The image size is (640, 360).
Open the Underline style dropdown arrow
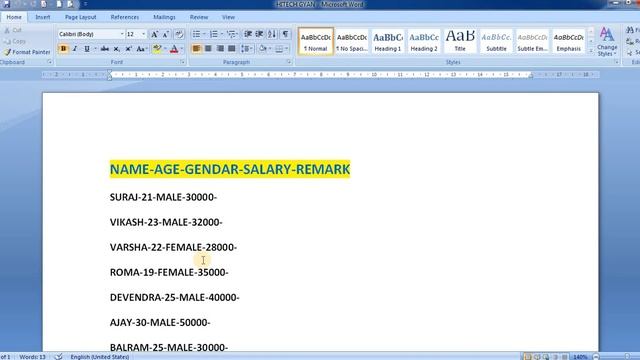tap(95, 49)
